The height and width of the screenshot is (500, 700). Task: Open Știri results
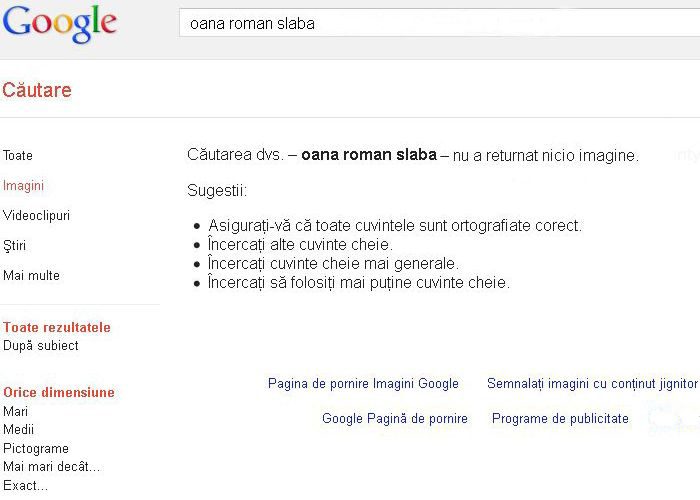(x=15, y=246)
